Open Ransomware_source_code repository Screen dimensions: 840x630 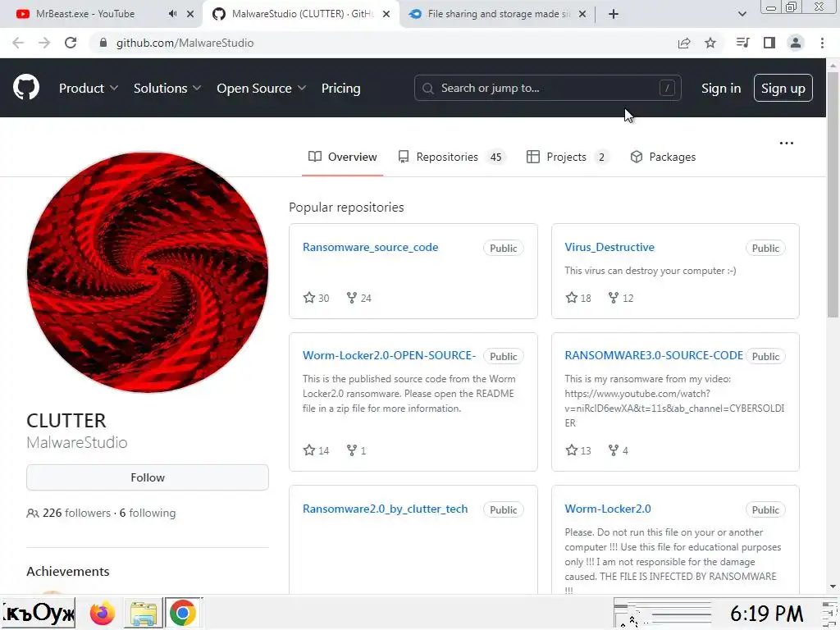(370, 247)
